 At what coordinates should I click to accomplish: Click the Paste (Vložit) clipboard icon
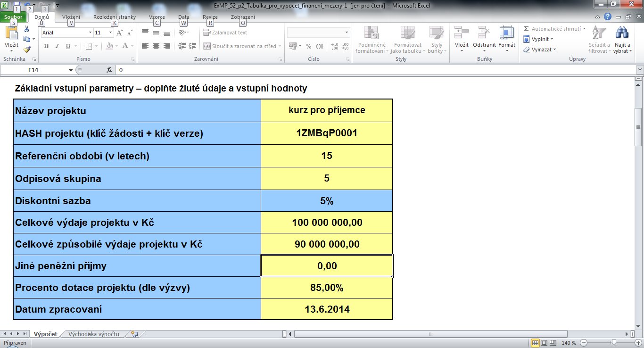[11, 34]
